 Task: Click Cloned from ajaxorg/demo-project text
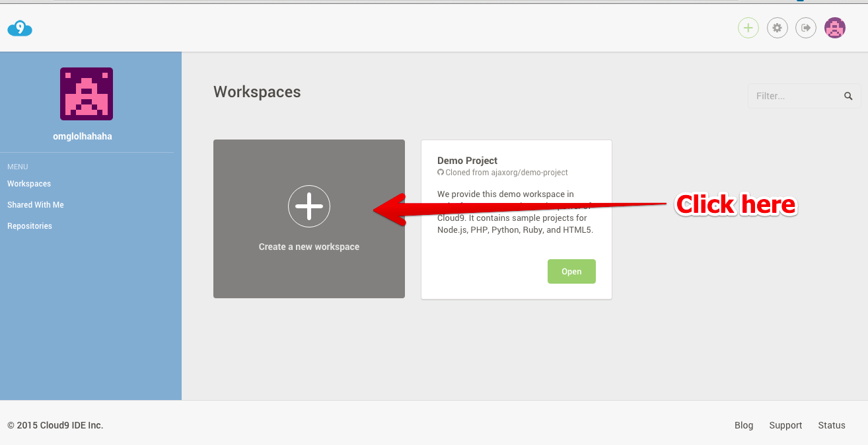[507, 173]
